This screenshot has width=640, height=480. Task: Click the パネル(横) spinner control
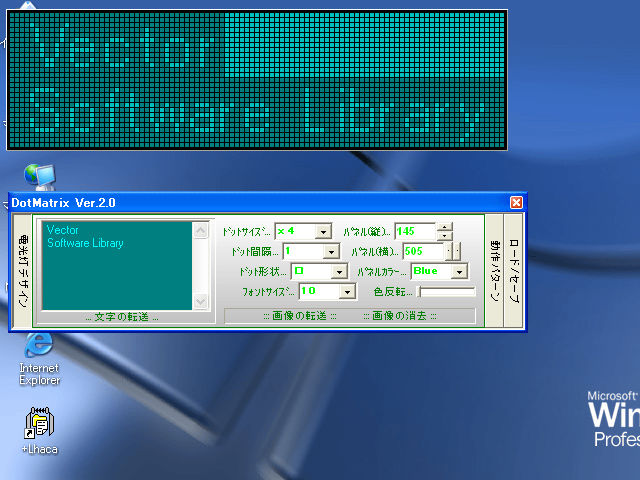click(453, 251)
